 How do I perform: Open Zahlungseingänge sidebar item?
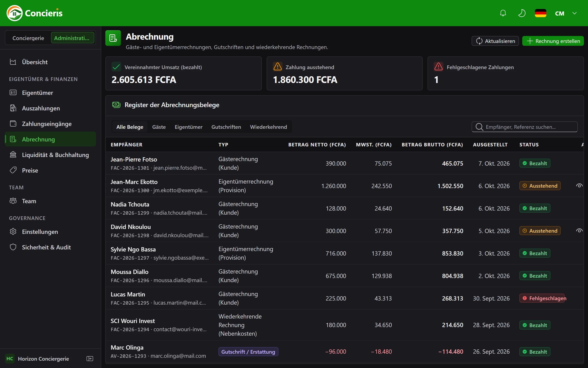click(x=50, y=124)
